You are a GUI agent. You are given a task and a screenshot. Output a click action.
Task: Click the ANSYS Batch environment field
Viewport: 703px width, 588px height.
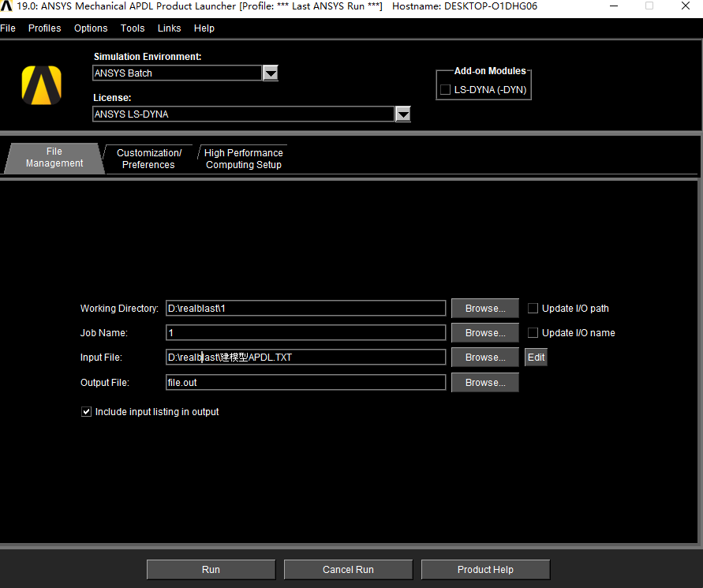coord(177,73)
